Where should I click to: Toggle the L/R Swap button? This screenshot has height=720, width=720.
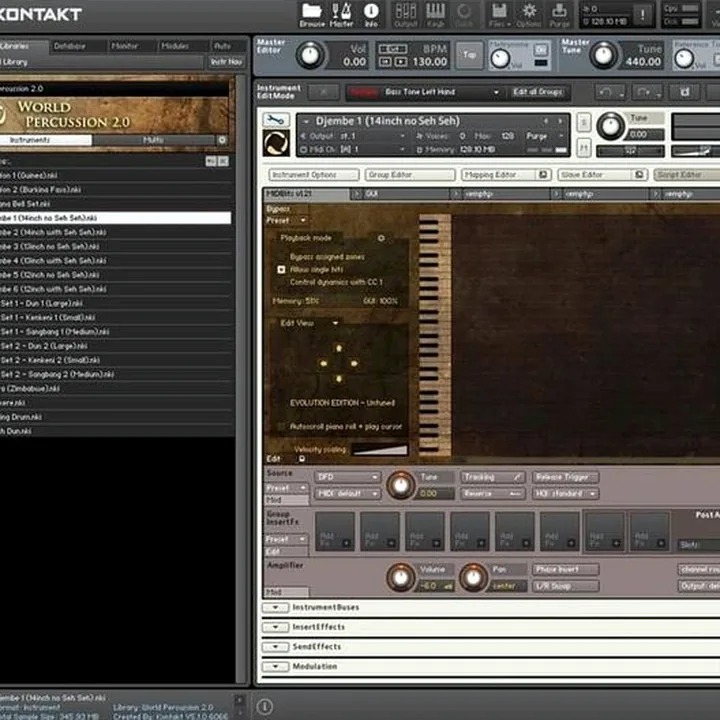pos(566,586)
